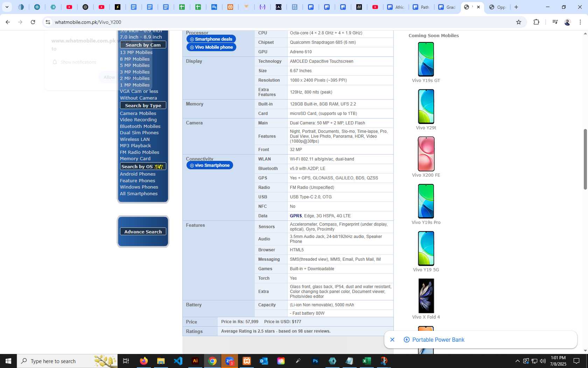Open Smartphone deals ad link
This screenshot has height=368, width=588.
click(x=211, y=39)
